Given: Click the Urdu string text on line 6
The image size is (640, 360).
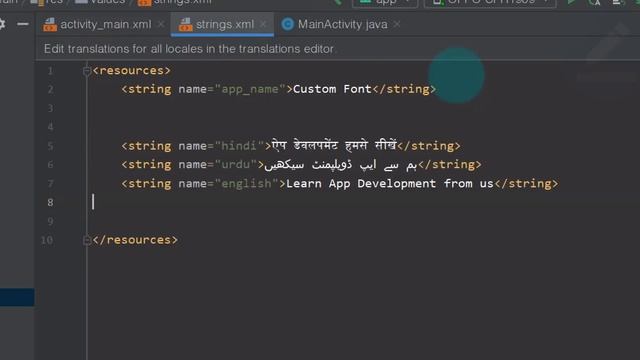Looking at the screenshot, I should tap(341, 165).
